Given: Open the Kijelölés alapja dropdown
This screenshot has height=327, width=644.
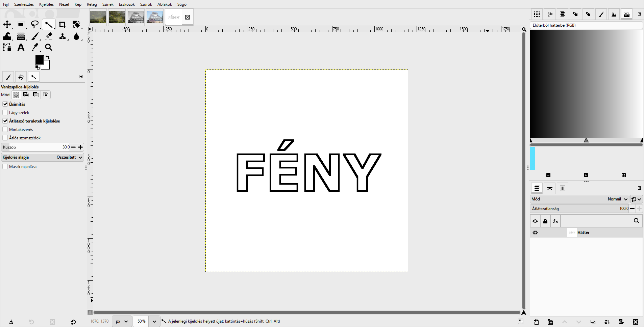Looking at the screenshot, I should coord(43,157).
